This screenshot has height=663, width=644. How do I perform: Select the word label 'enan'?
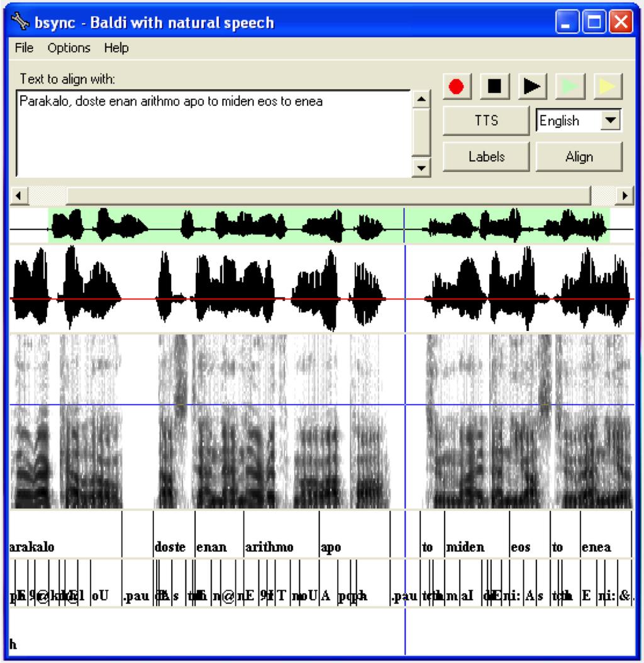[211, 547]
